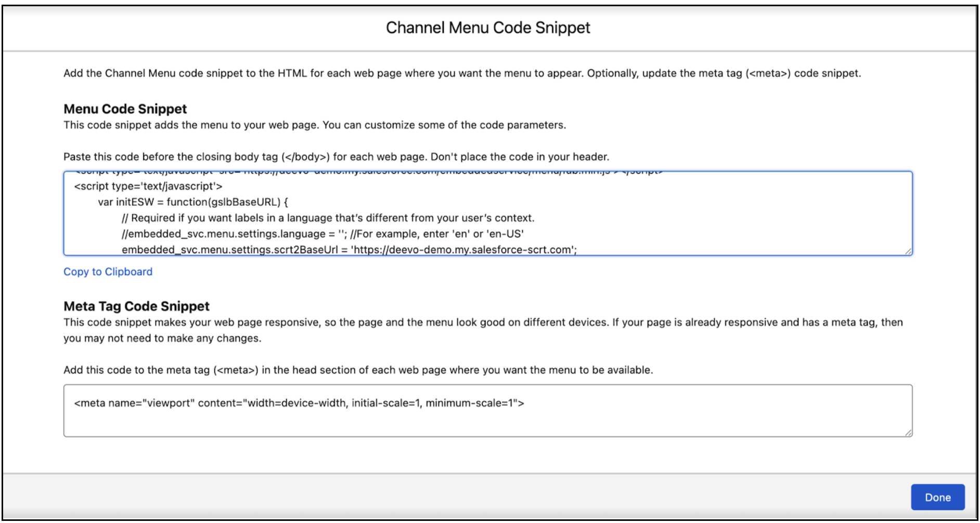Screen dimensions: 980x523
Task: Click the "Paste this code before the closing body tag" instruction
Action: 336,156
